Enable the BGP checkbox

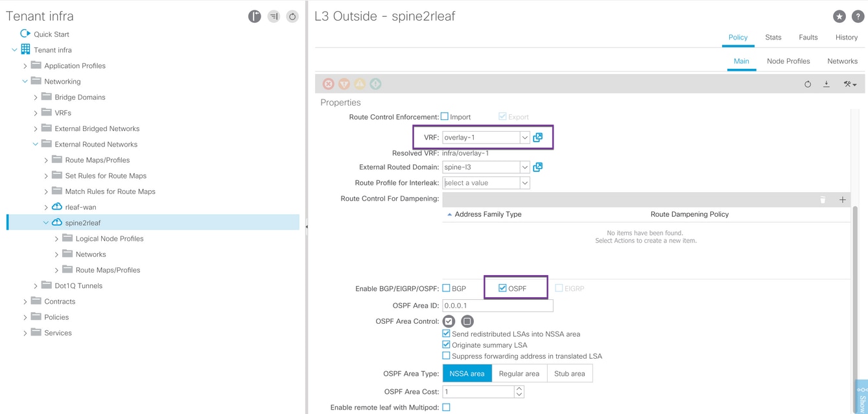click(445, 288)
